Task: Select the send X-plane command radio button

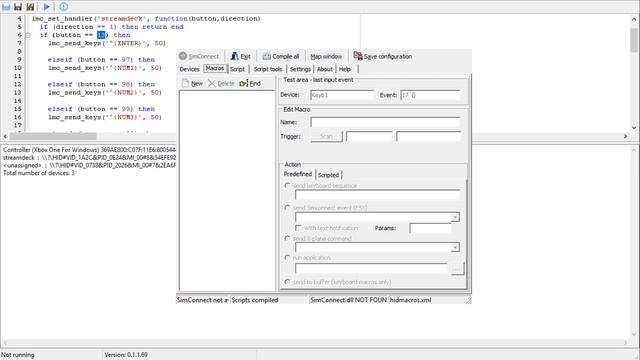Action: [287, 238]
